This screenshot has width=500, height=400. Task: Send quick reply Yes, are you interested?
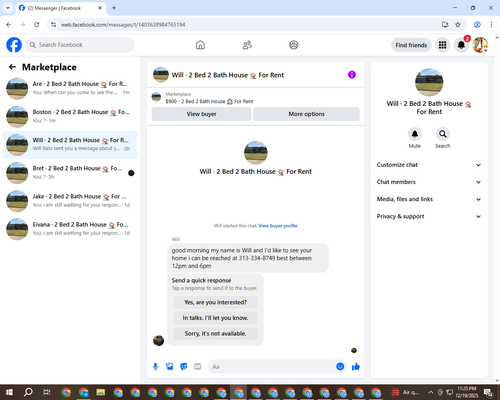(x=215, y=302)
